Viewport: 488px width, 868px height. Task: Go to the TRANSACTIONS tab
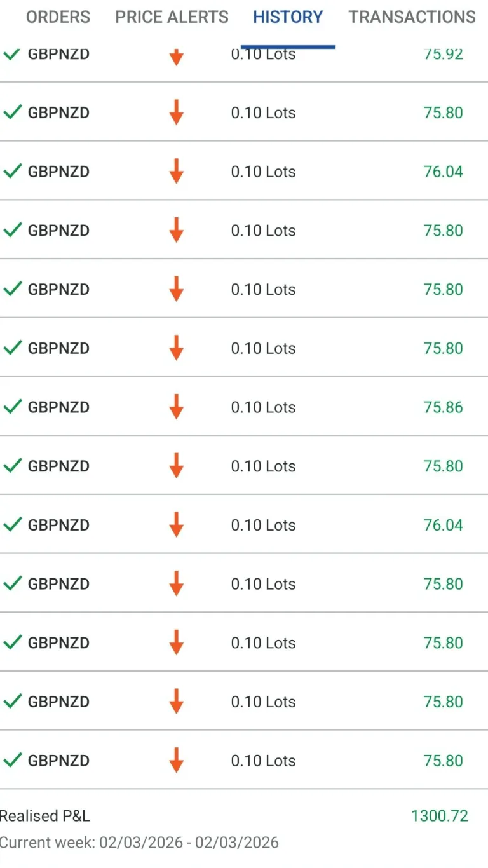point(412,17)
